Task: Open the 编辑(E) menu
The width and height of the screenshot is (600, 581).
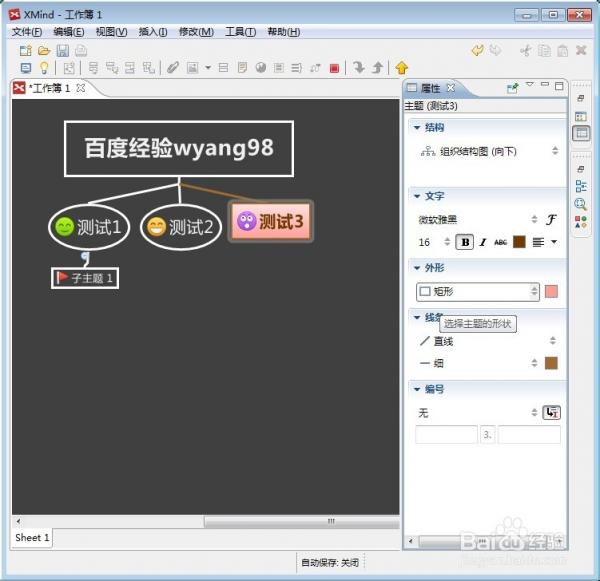Action: (68, 32)
